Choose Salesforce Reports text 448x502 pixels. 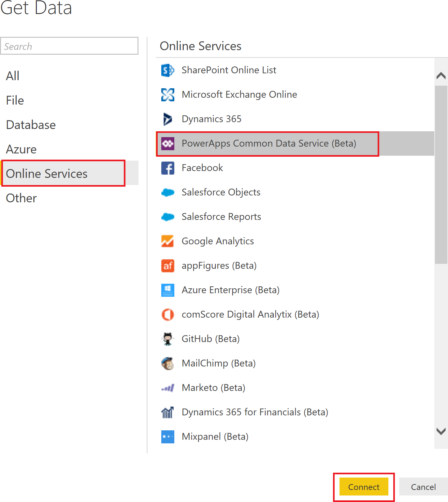(221, 217)
